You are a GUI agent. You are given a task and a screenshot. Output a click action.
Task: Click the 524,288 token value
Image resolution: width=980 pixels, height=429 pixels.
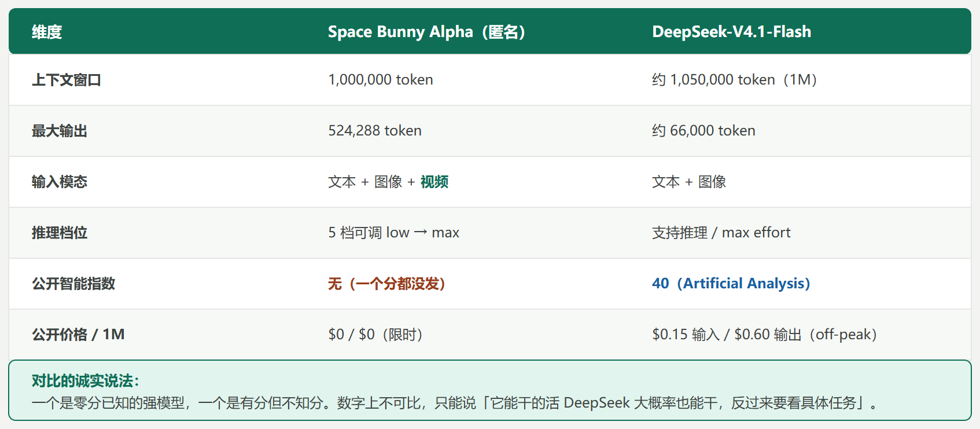click(x=375, y=131)
